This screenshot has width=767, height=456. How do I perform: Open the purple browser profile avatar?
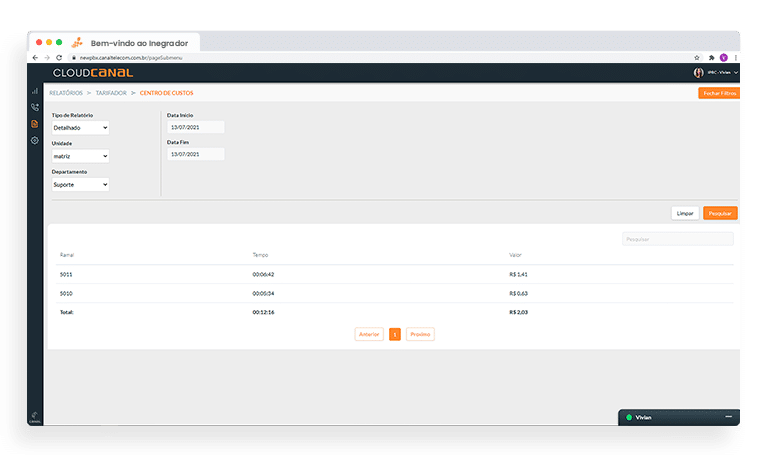724,58
